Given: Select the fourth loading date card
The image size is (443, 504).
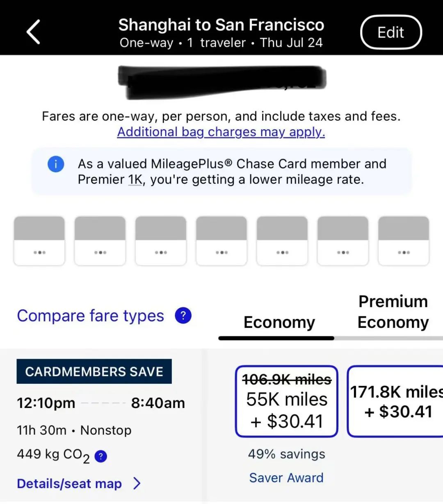Looking at the screenshot, I should click(x=221, y=241).
